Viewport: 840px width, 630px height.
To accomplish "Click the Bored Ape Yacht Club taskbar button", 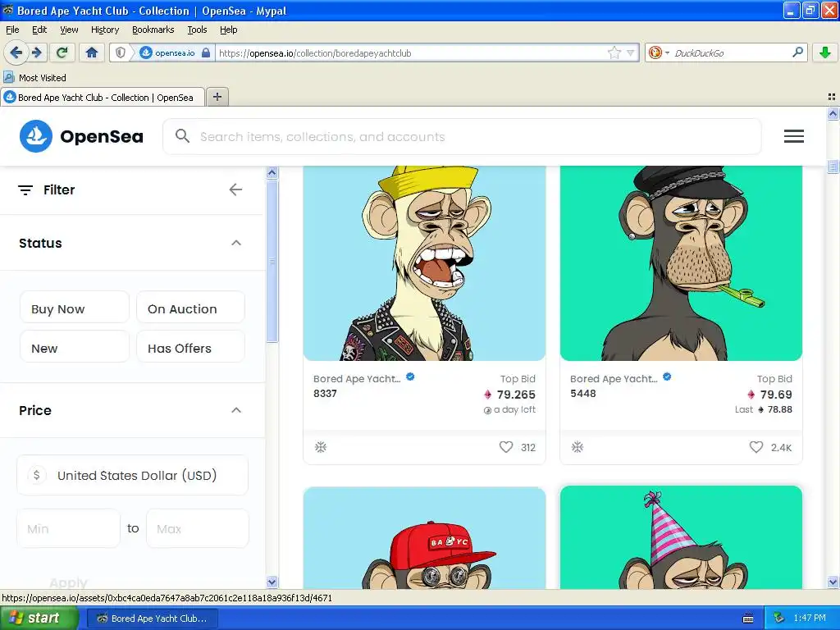I will pos(153,619).
